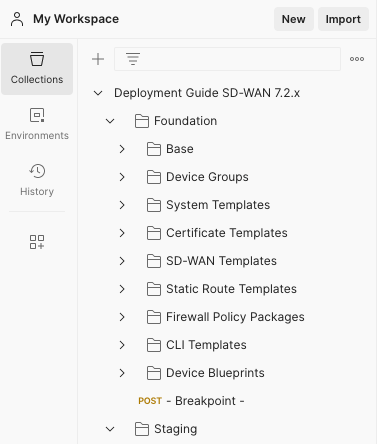Click the Device Blueprints folder icon
This screenshot has width=377, height=444.
point(154,373)
